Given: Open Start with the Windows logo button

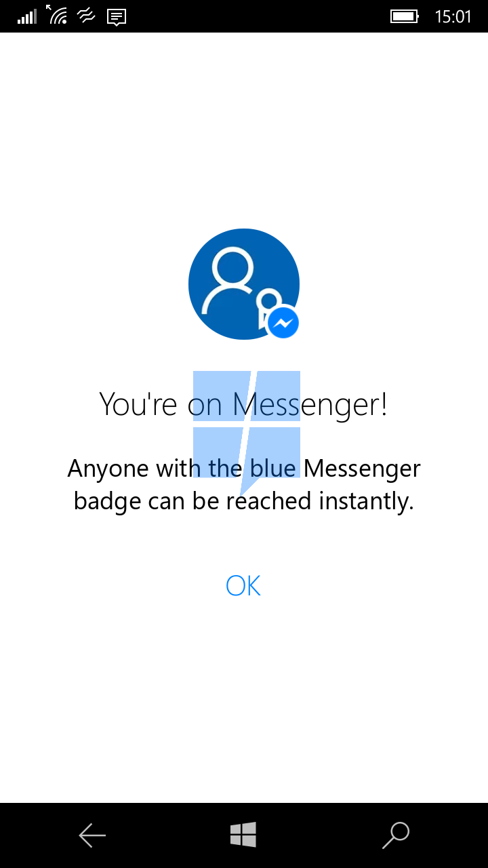Looking at the screenshot, I should tap(243, 835).
